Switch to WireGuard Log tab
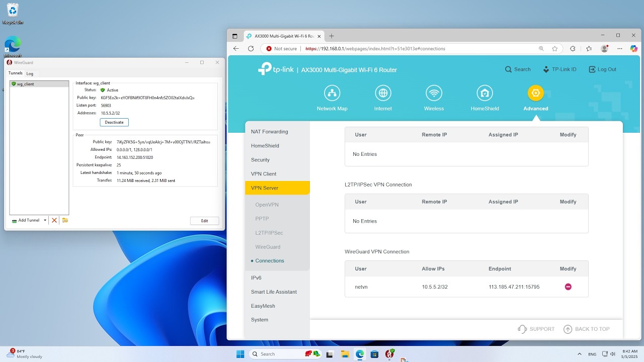 coord(30,73)
